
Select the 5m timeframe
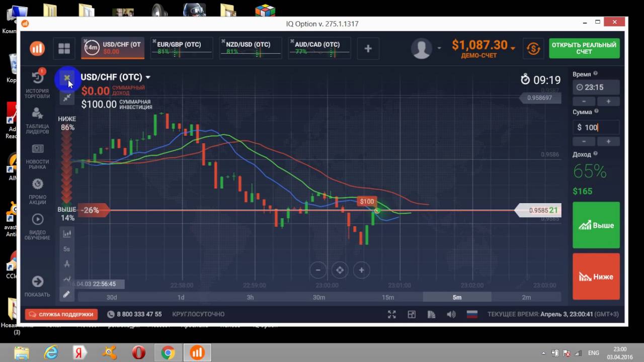pos(457,297)
